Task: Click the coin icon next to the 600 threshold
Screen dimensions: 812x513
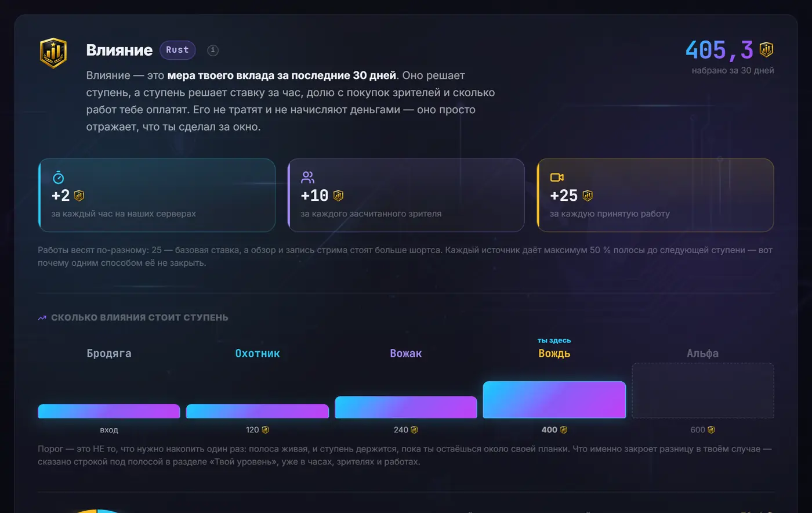Action: [x=711, y=430]
